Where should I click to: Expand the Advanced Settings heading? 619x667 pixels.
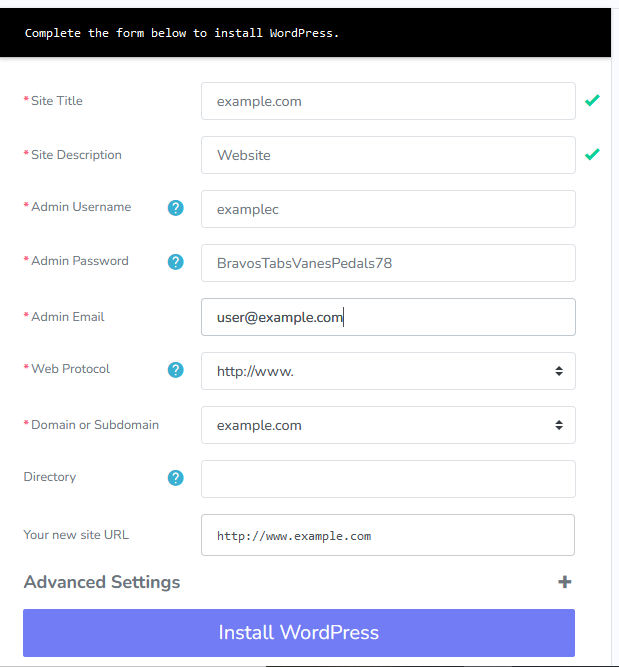coord(102,582)
